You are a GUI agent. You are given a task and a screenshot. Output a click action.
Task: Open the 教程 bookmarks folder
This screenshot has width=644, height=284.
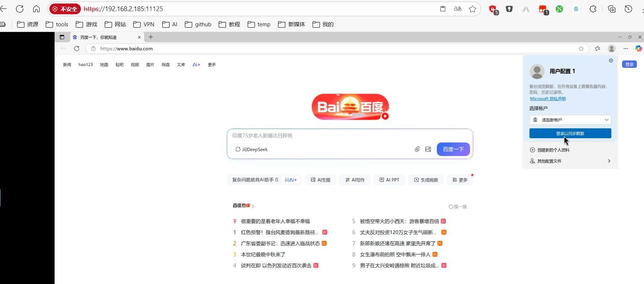(x=229, y=24)
